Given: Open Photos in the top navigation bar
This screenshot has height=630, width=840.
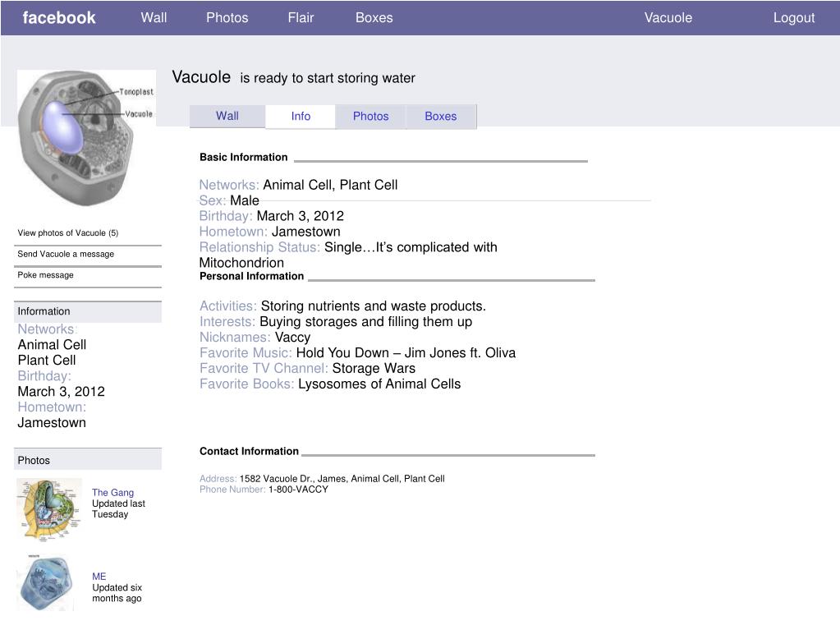Looking at the screenshot, I should (x=227, y=18).
